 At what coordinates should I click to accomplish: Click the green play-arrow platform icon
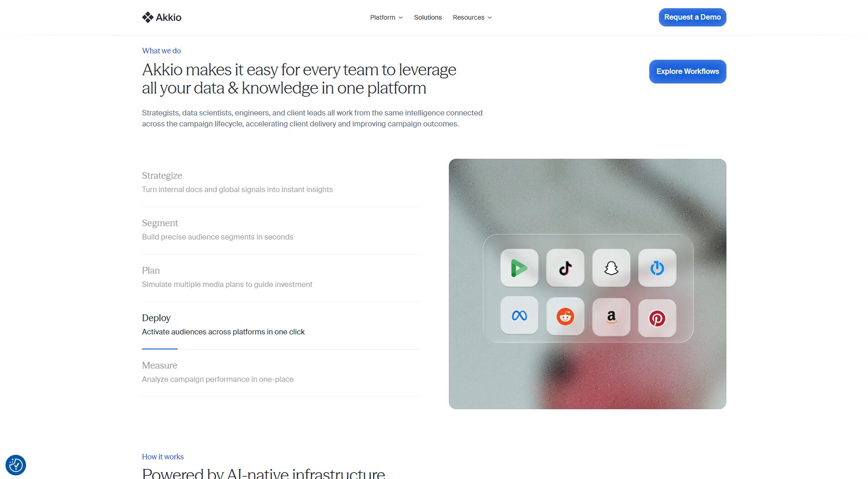[519, 268]
